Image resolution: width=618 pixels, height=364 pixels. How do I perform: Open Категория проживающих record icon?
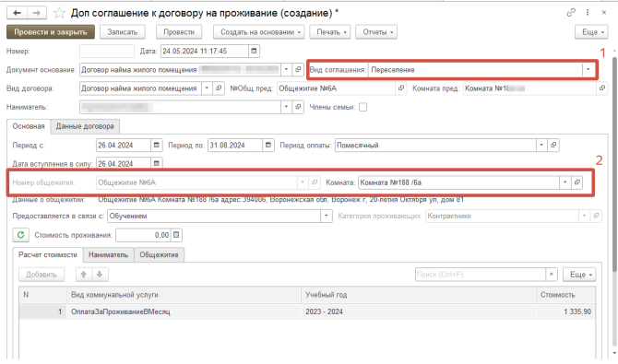coord(596,216)
